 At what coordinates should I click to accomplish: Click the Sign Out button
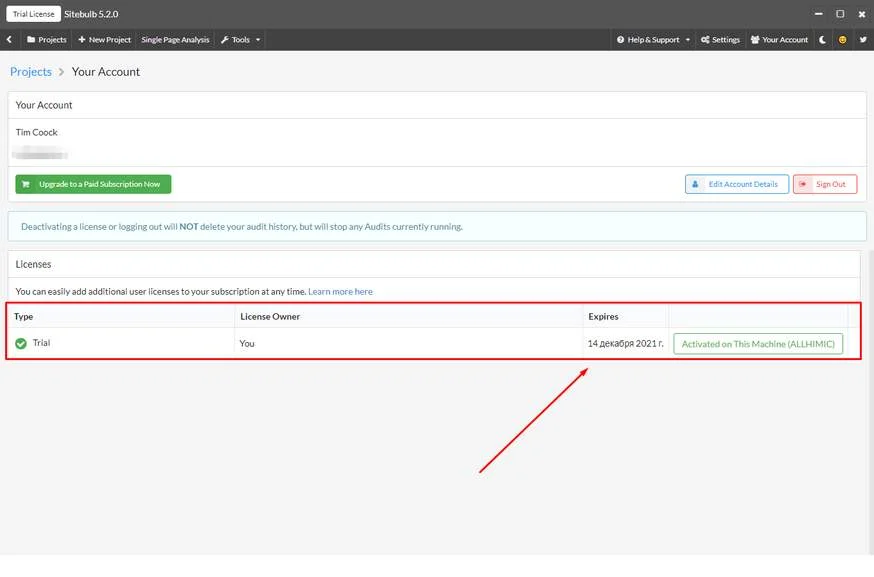tap(825, 184)
